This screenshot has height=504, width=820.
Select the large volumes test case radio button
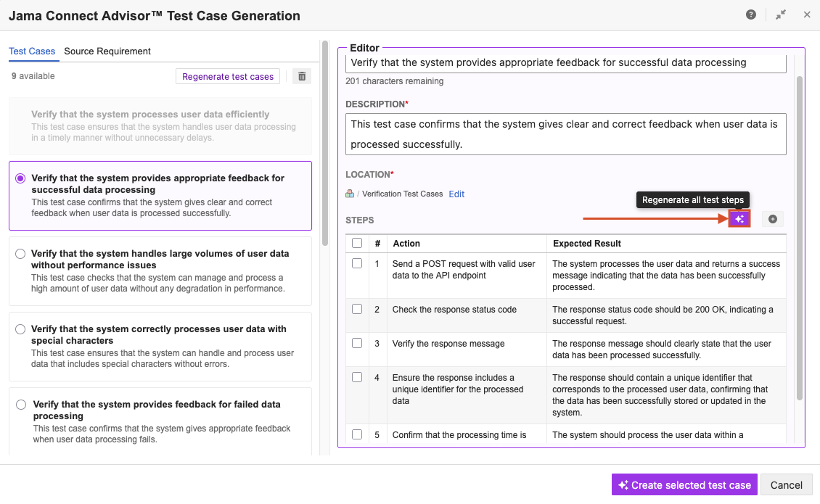coord(20,254)
